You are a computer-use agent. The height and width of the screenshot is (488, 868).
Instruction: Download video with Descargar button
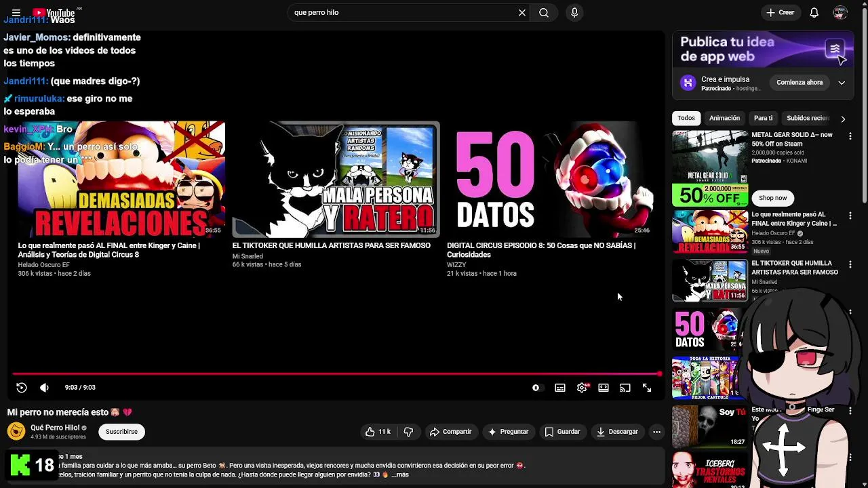[x=617, y=432]
